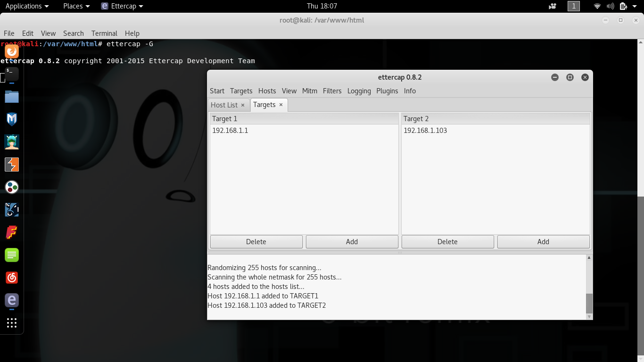
Task: Open the Mitm menu in Ettercap
Action: click(309, 91)
